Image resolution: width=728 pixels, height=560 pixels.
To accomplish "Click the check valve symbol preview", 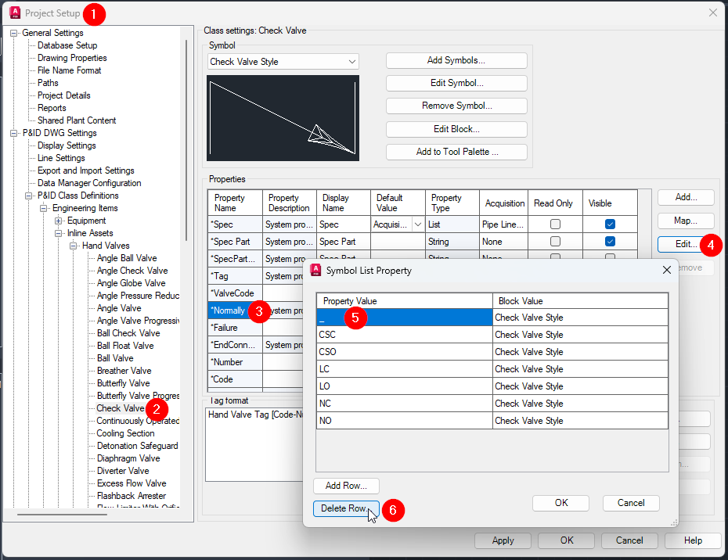I will [x=282, y=117].
